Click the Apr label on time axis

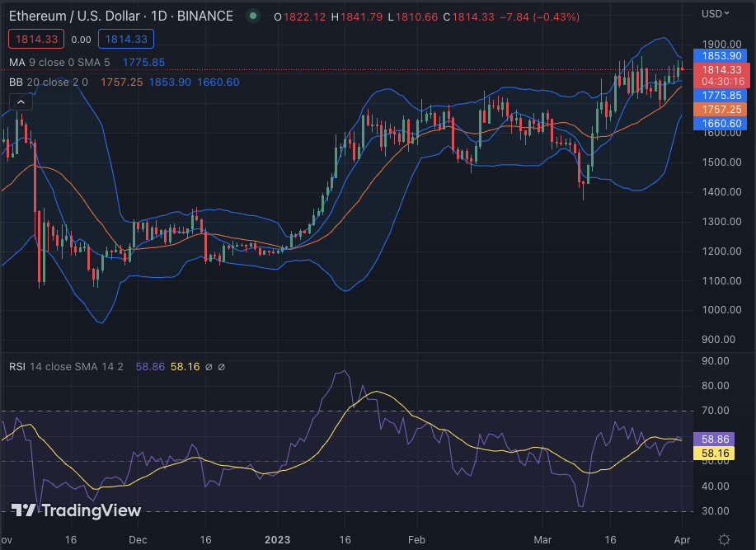click(682, 539)
